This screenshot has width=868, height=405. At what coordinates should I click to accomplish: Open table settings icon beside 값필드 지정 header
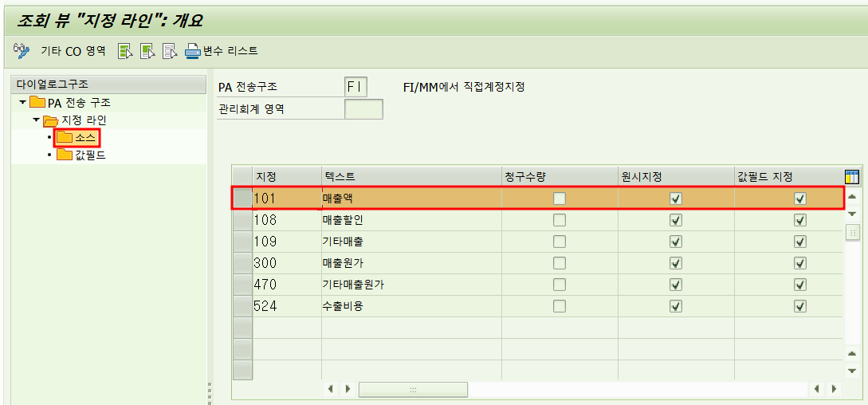pyautogui.click(x=852, y=177)
